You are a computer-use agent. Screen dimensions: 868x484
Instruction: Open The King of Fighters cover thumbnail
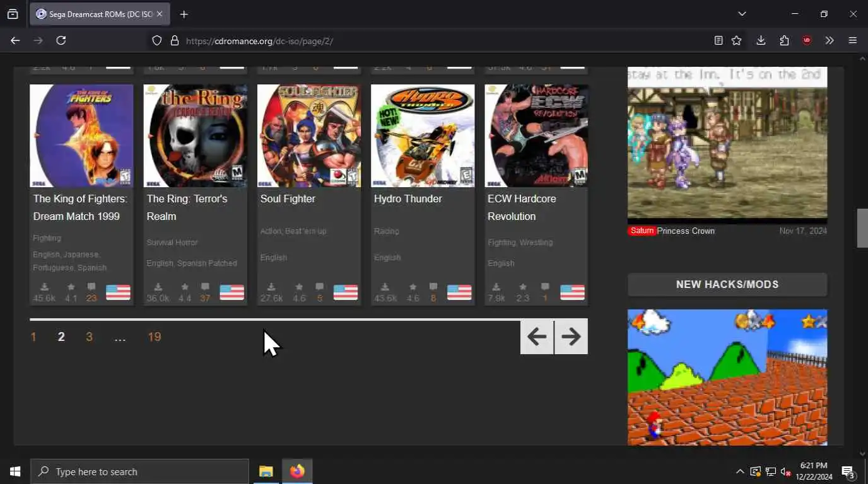pos(81,135)
